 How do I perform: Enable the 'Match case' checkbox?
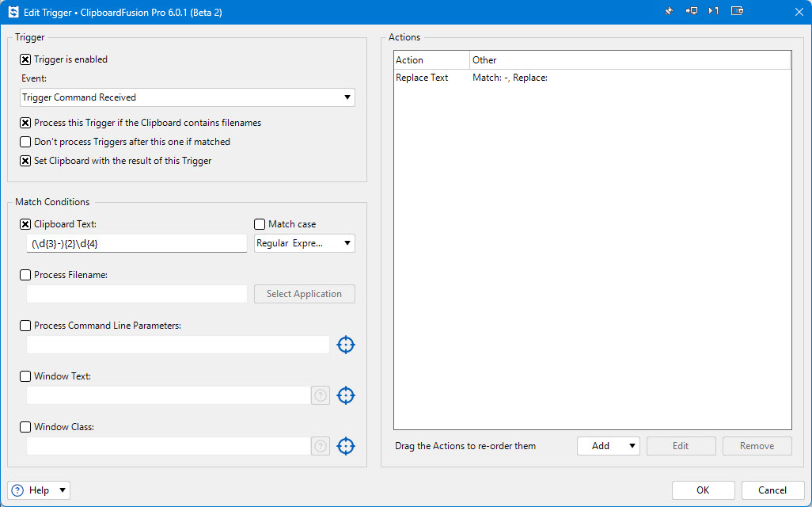(x=260, y=224)
